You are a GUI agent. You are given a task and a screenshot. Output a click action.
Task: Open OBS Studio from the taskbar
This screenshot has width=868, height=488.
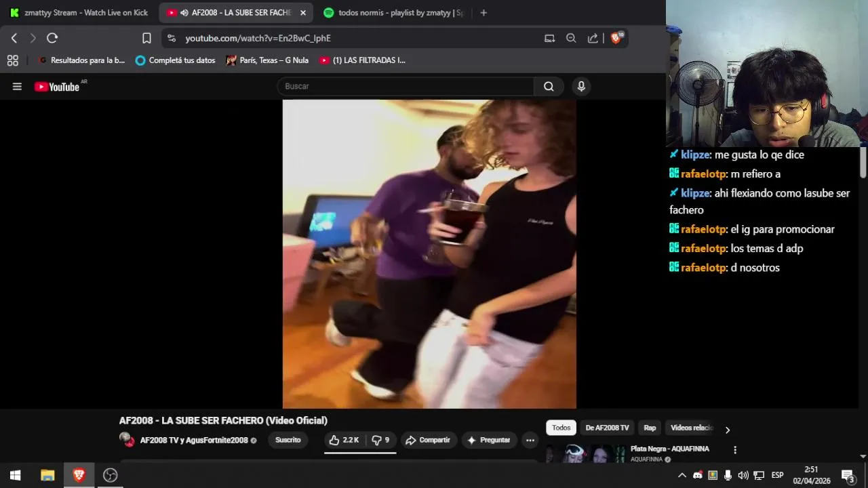tap(110, 475)
